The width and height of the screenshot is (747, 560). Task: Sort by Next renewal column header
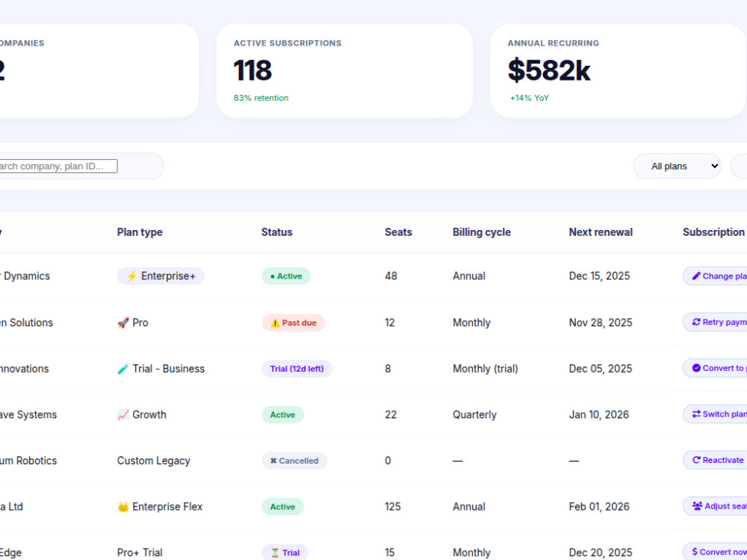click(x=601, y=232)
